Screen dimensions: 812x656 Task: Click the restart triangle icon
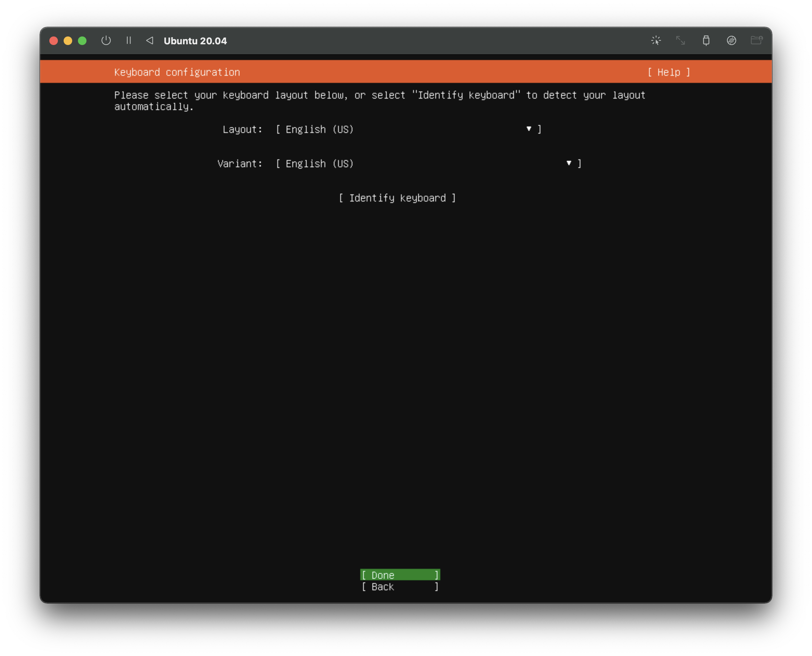click(150, 40)
